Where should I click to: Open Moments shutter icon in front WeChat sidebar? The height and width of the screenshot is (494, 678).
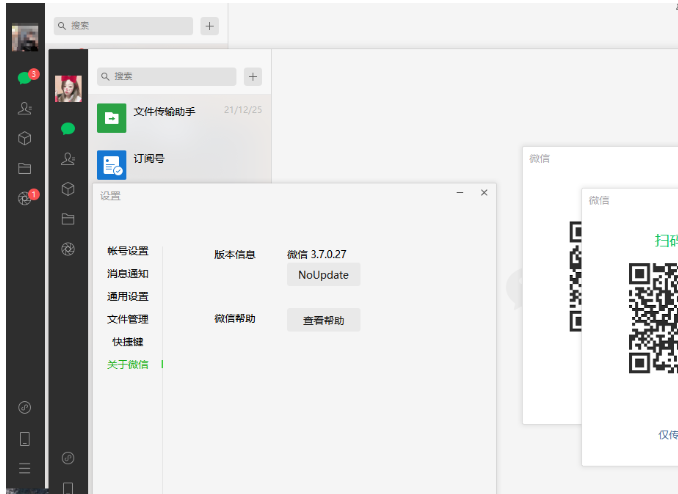pos(68,249)
